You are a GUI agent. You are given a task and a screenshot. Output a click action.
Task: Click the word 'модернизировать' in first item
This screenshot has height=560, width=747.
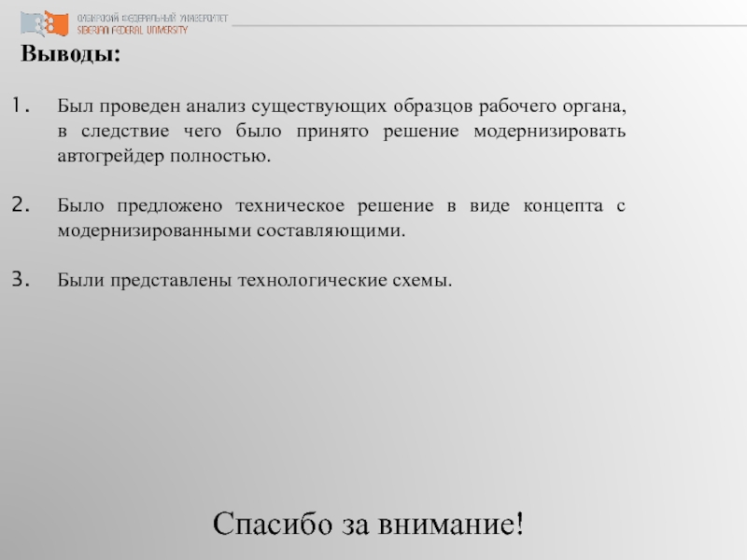tap(549, 131)
